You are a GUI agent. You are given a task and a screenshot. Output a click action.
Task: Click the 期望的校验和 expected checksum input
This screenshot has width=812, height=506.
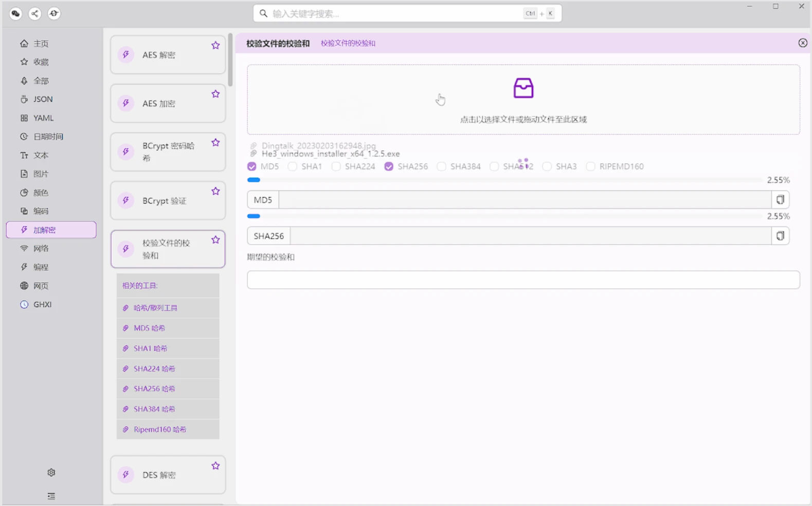tap(523, 280)
